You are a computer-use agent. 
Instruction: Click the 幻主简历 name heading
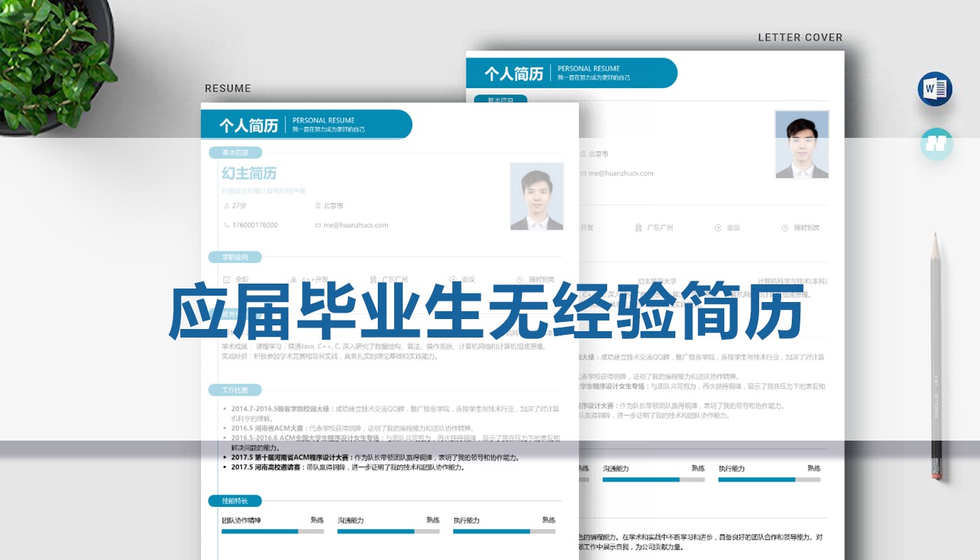(249, 173)
